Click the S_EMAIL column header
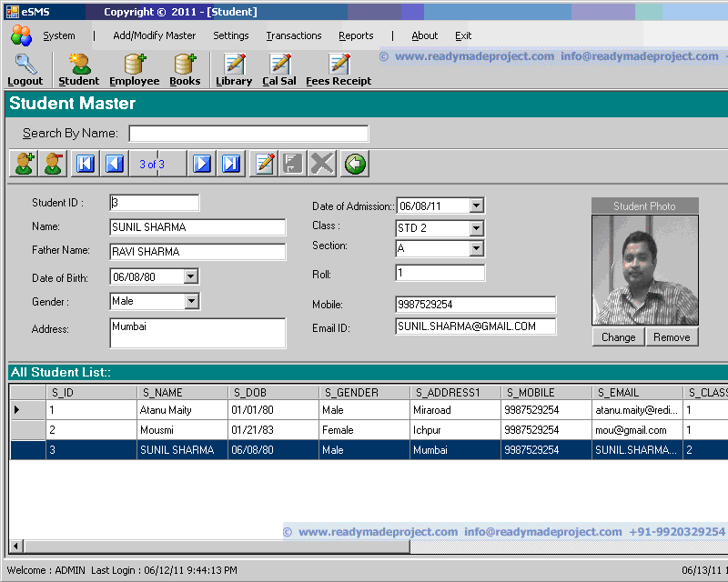This screenshot has width=728, height=582. coord(638,393)
